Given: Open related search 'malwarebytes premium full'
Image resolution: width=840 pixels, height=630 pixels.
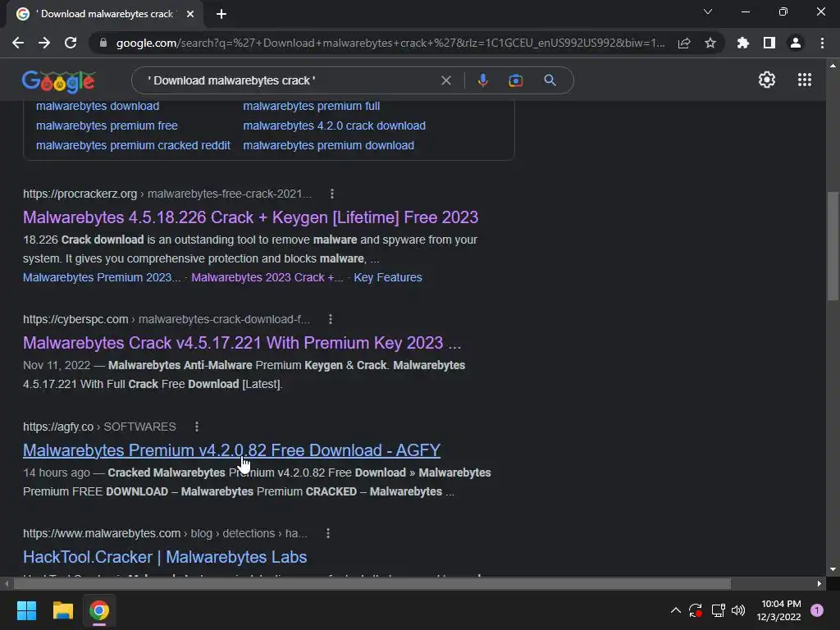Looking at the screenshot, I should pyautogui.click(x=311, y=106).
